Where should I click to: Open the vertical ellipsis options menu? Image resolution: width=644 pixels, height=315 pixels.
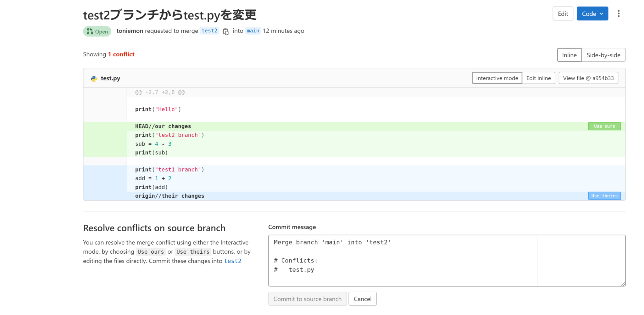(x=619, y=14)
